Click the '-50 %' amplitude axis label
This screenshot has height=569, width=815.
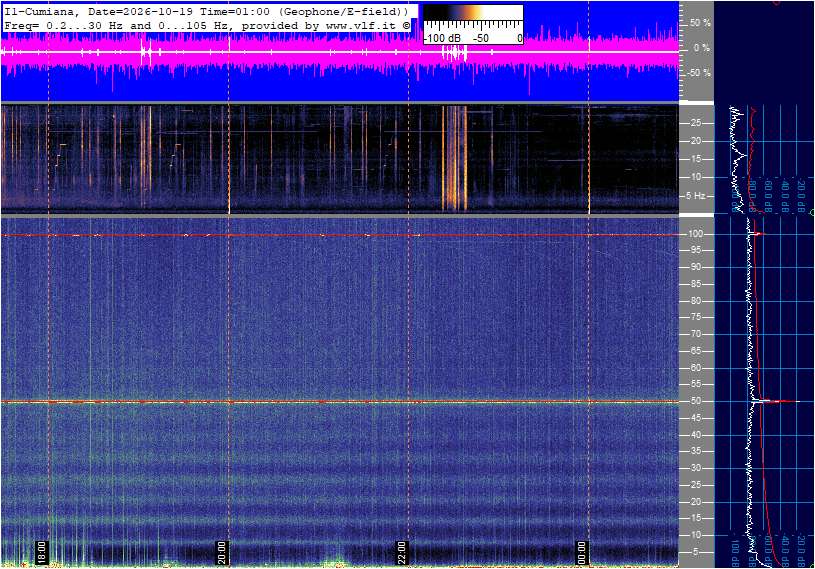tap(699, 73)
